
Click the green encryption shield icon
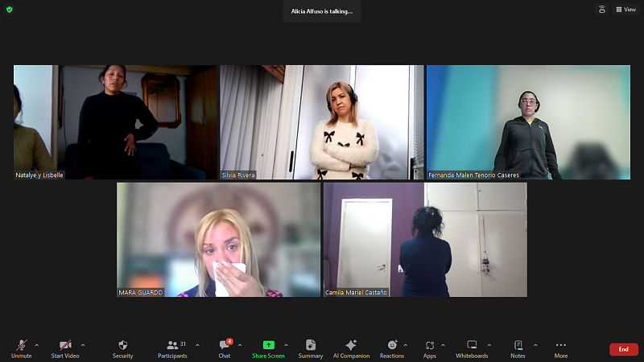(x=10, y=10)
